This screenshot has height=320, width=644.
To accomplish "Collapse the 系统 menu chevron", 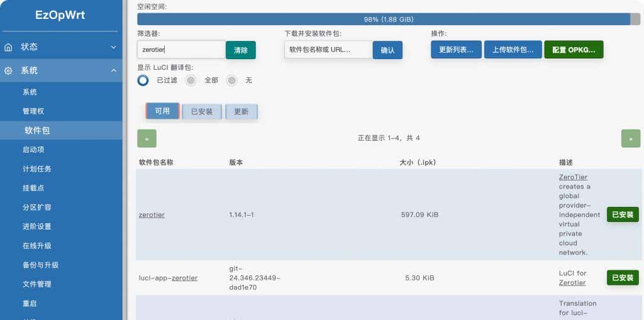I will (x=113, y=71).
